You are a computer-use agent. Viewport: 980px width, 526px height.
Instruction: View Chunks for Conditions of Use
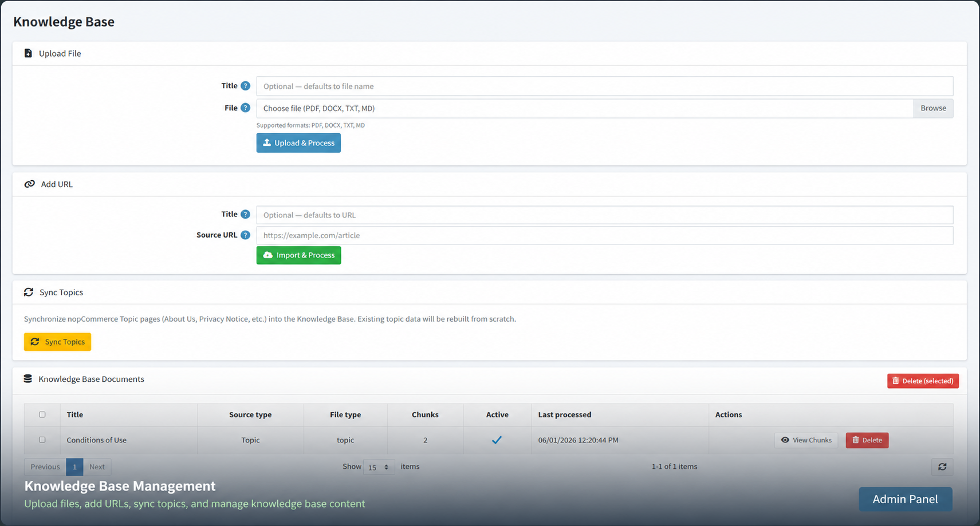pyautogui.click(x=806, y=440)
